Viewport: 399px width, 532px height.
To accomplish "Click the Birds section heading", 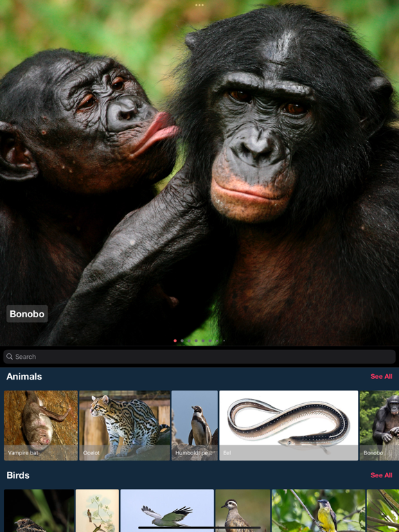I will 18,475.
